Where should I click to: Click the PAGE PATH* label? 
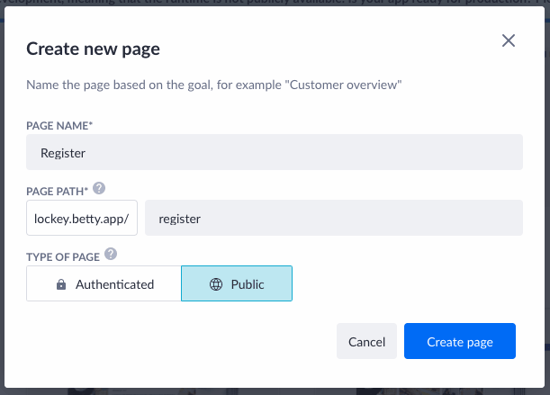tap(57, 191)
